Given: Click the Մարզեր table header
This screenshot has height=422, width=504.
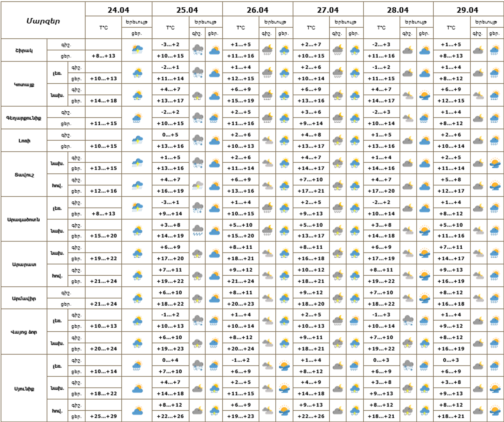Looking at the screenshot, I should coord(43,21).
